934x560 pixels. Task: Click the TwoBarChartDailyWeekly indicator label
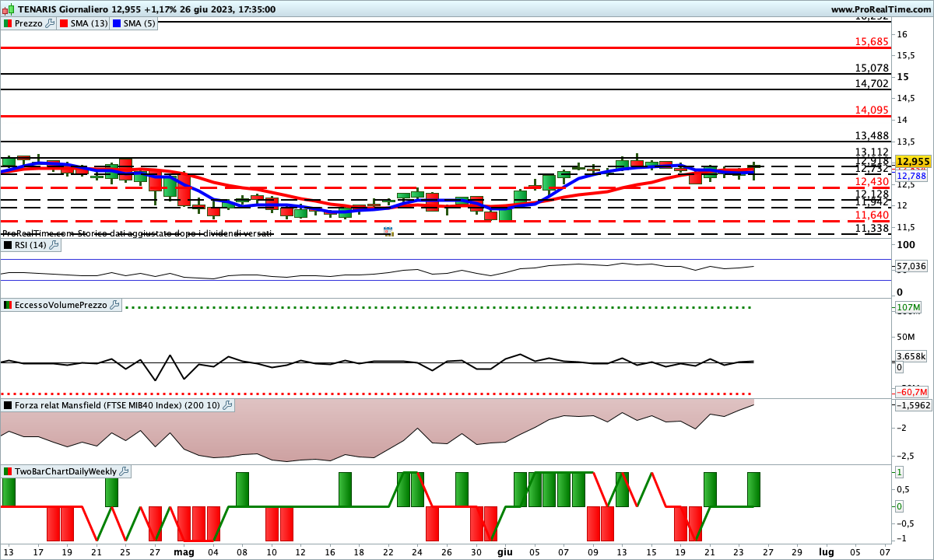tap(65, 471)
